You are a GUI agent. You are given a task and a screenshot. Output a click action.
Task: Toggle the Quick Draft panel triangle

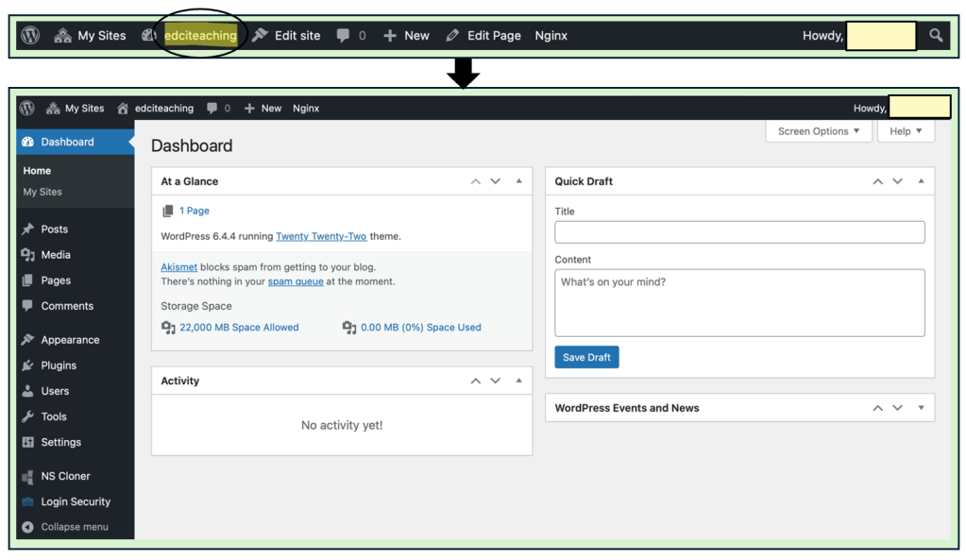[x=921, y=181]
